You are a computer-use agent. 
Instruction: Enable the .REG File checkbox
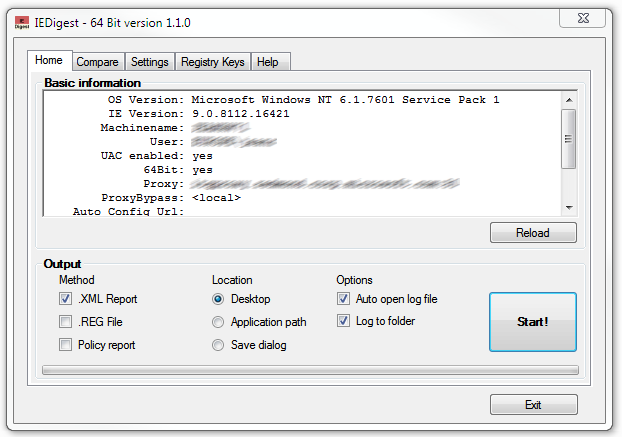pos(65,322)
